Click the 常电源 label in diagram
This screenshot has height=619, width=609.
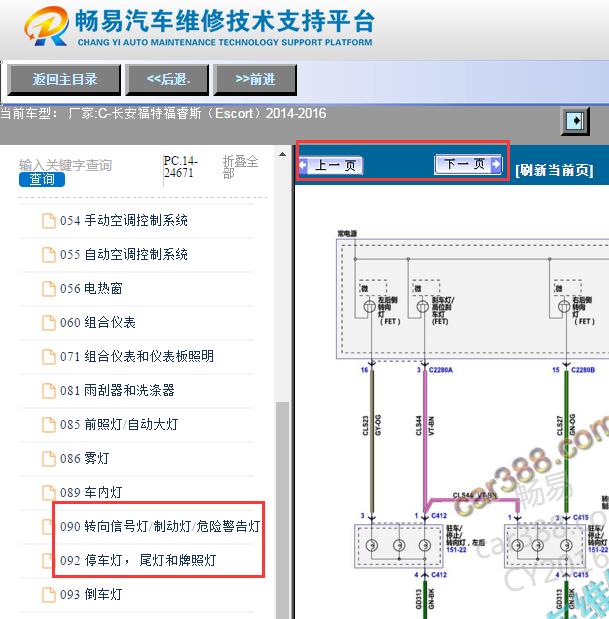click(x=347, y=233)
